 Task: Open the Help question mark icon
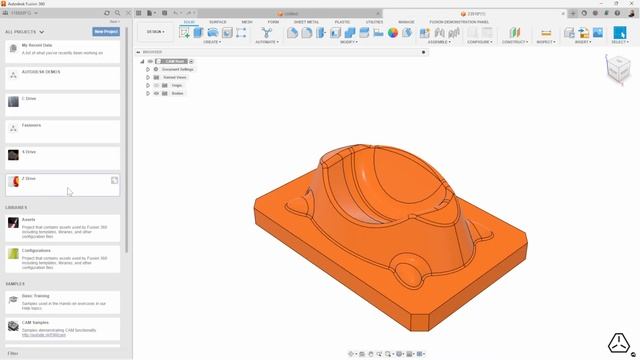click(617, 13)
